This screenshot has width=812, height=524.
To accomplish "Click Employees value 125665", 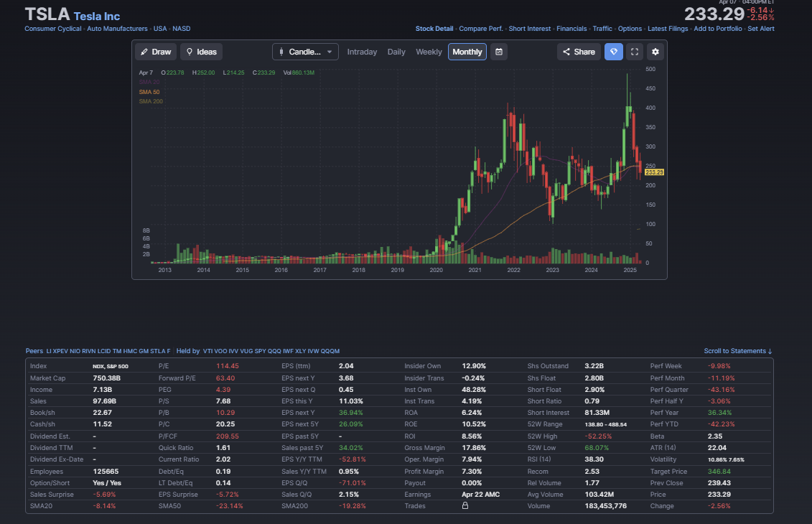I will pos(106,471).
